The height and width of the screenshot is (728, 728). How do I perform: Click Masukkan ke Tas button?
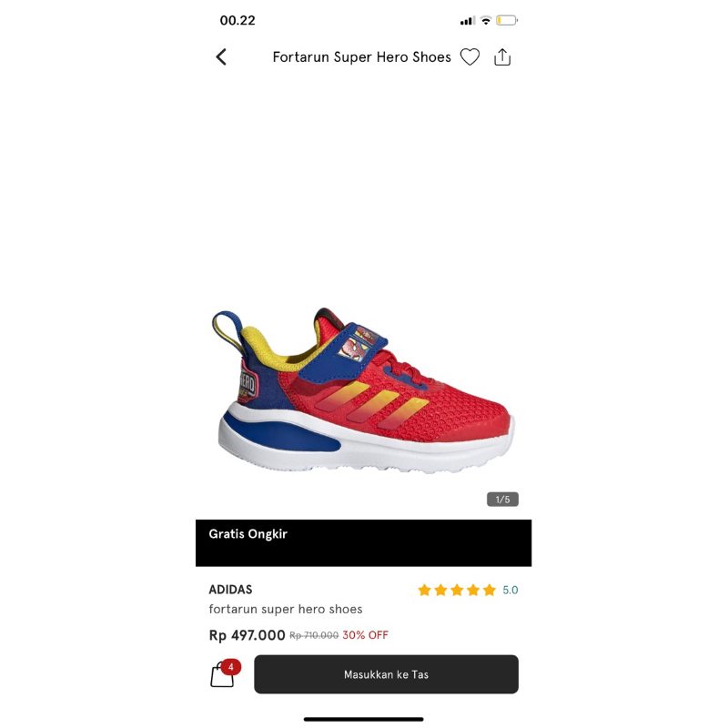(386, 674)
